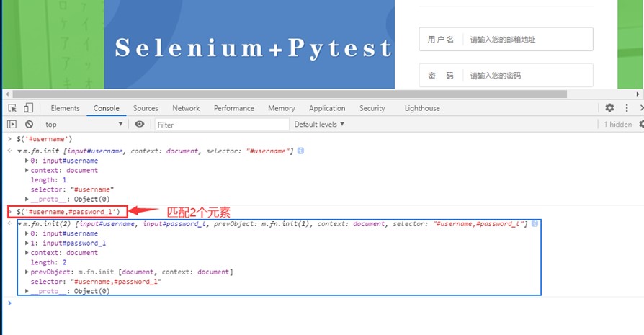Click the selector: "#username" property line
The width and height of the screenshot is (644, 335).
click(x=72, y=189)
